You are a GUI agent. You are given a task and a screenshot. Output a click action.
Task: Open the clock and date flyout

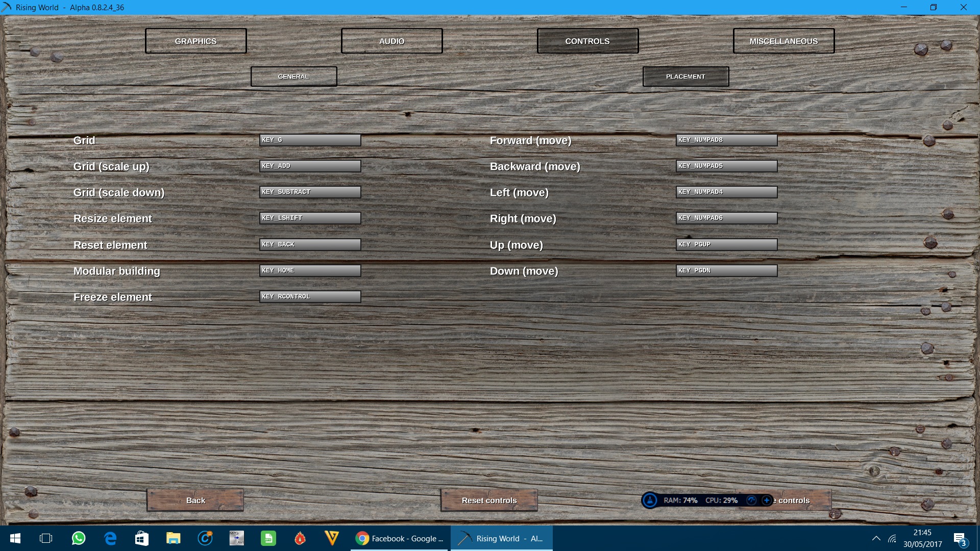point(922,538)
